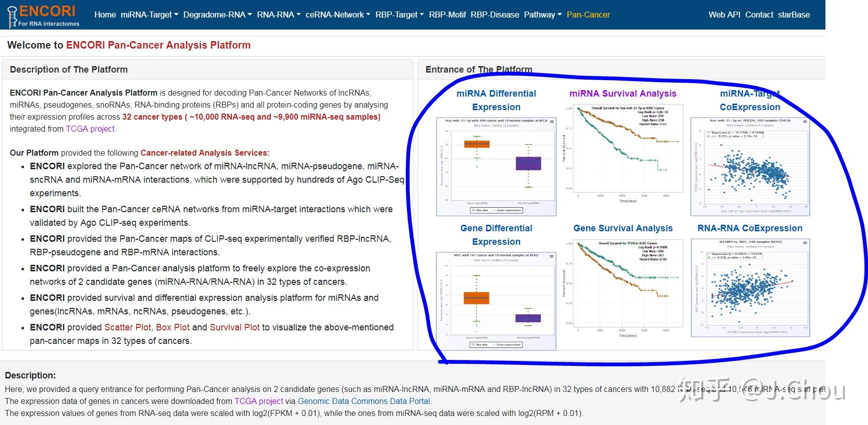Toggle Box plot legend in MYC expression chart
Screen dimensions: 868x425
(480, 345)
